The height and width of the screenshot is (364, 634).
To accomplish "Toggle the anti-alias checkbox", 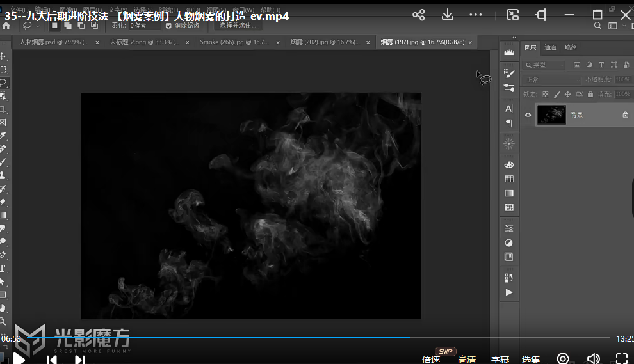I will click(x=168, y=26).
